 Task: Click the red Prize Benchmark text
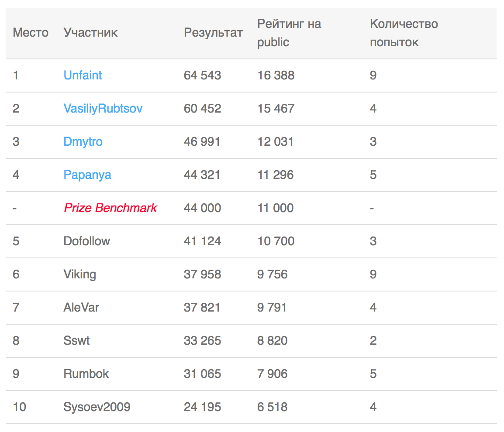pos(110,208)
